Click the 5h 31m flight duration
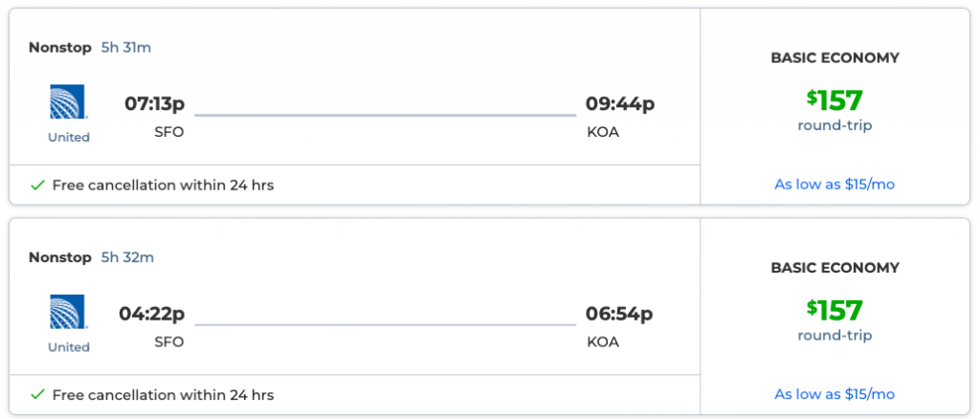 126,47
